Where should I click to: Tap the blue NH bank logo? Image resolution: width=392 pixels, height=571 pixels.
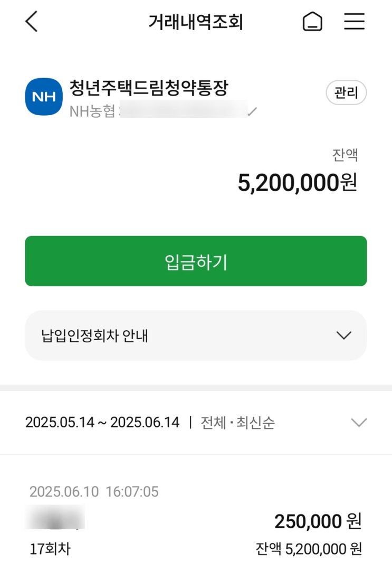pyautogui.click(x=44, y=97)
